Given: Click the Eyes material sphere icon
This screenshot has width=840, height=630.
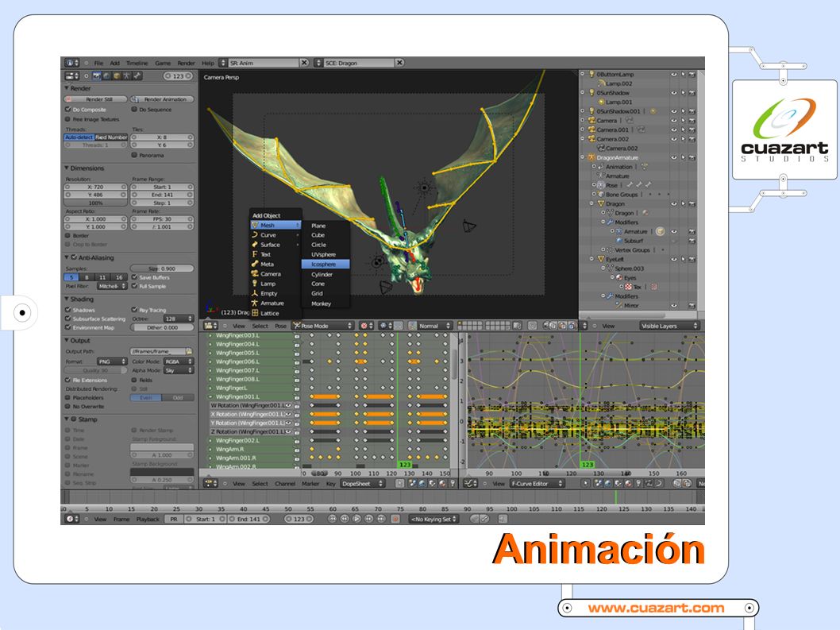Looking at the screenshot, I should tap(619, 278).
